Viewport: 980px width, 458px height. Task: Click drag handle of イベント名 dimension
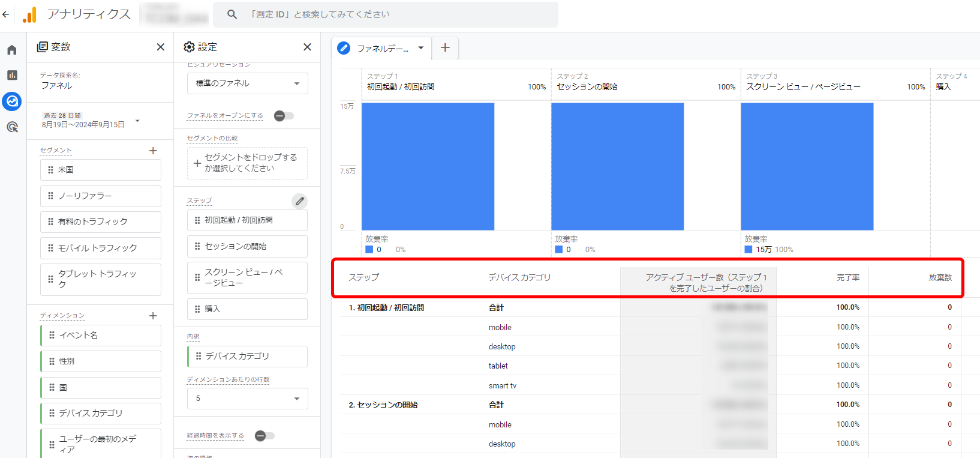coord(52,335)
